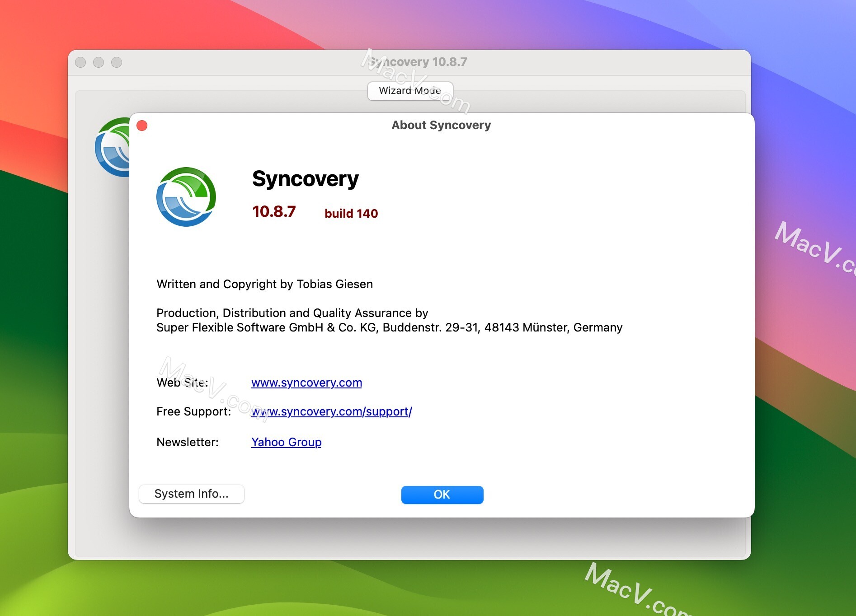The height and width of the screenshot is (616, 856).
Task: Click the Syncovery logo icon in About dialog
Action: pos(186,197)
